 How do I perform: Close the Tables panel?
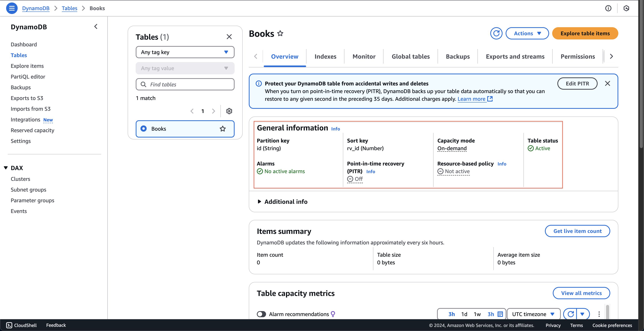tap(229, 37)
